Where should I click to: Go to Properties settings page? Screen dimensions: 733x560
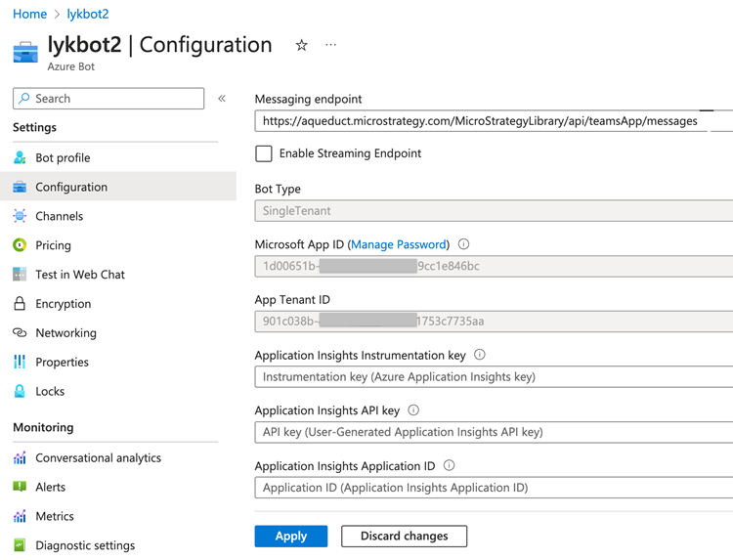[x=62, y=363]
